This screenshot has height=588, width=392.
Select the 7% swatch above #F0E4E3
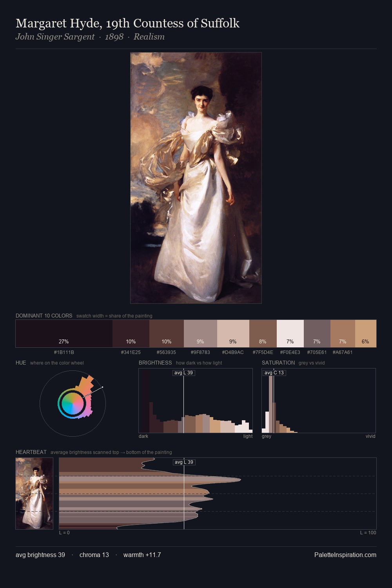point(290,334)
